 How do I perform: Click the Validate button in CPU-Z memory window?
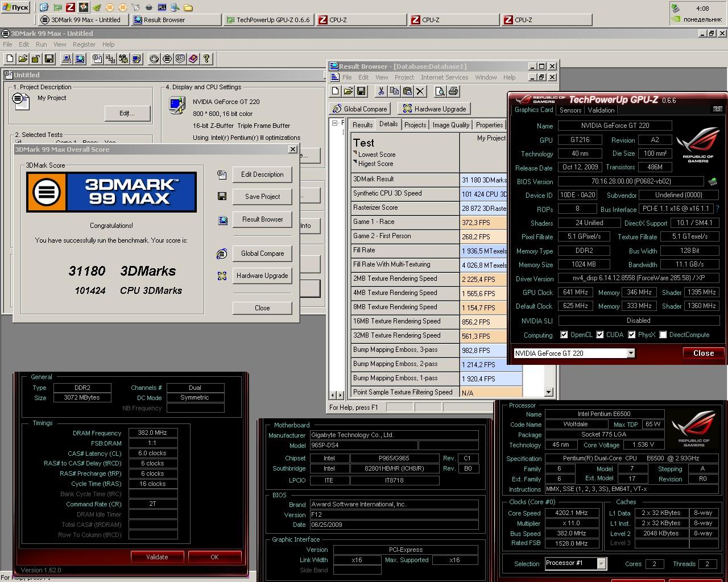point(157,557)
